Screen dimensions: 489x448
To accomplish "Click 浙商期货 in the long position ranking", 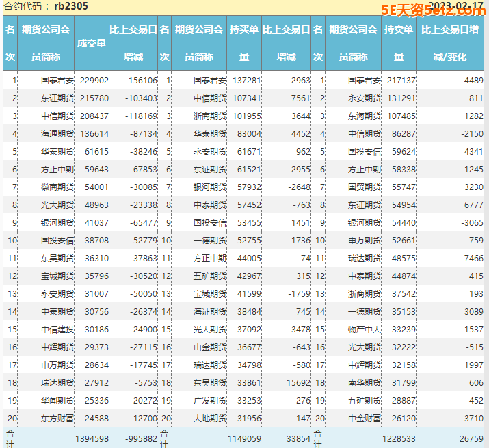I will pos(210,116).
